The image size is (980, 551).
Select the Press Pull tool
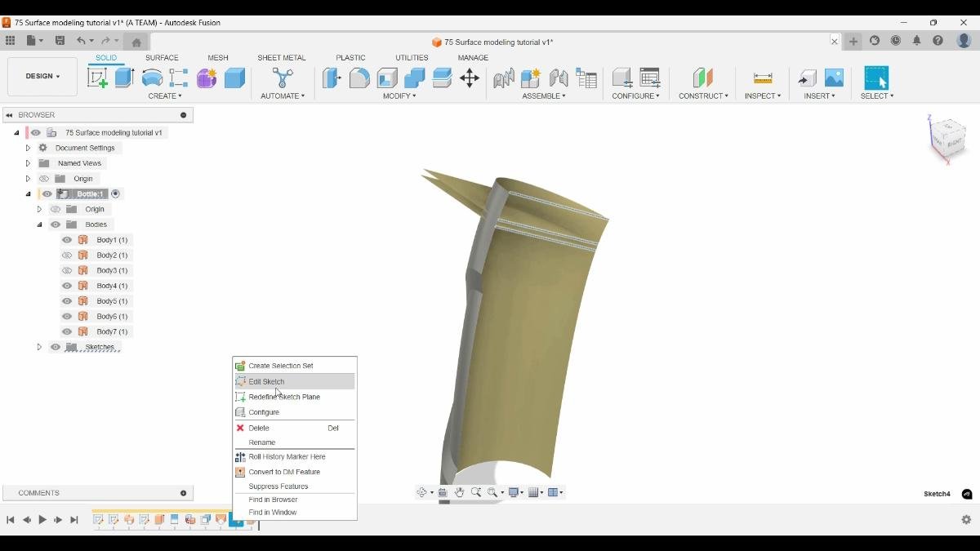pyautogui.click(x=332, y=78)
